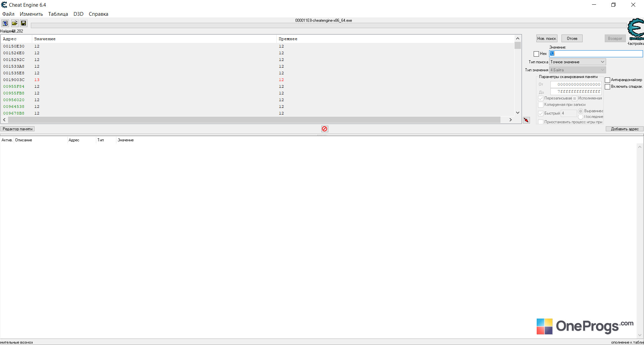Click the red no-entry clear list icon

(324, 129)
